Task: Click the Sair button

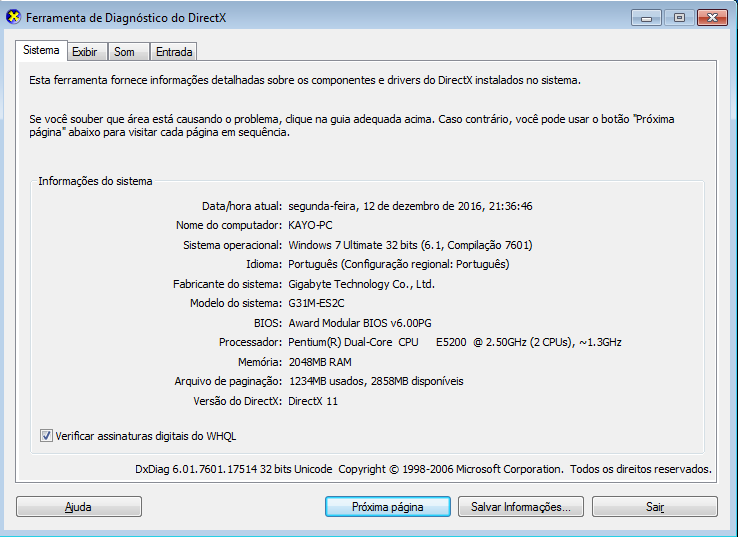Action: (655, 507)
